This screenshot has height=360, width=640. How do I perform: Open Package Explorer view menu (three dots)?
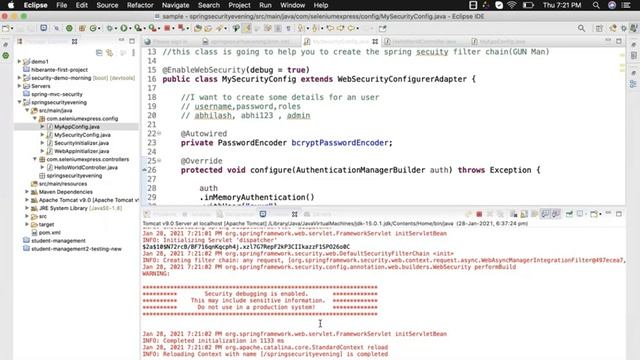(133, 53)
